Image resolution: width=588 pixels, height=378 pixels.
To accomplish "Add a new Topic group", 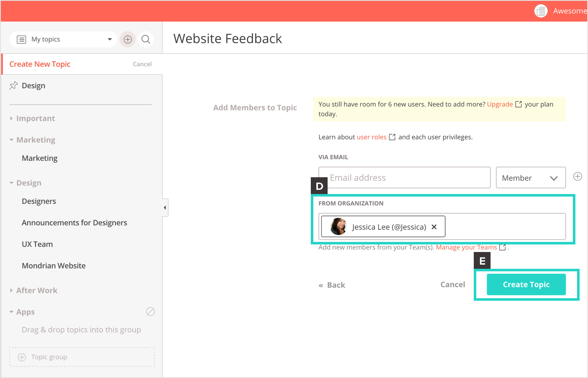I will tap(82, 357).
